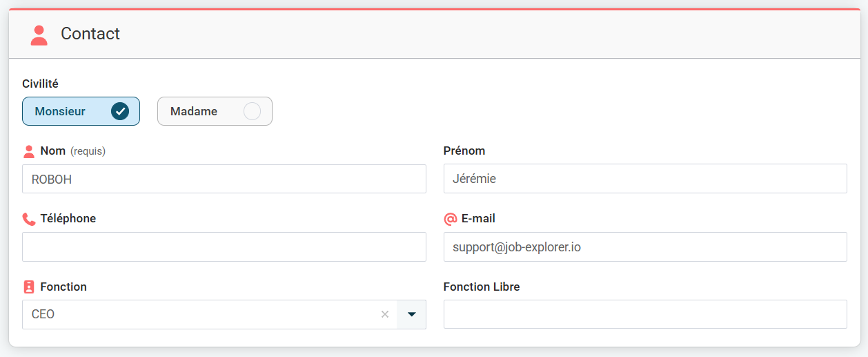Screen dimensions: 868x357
Task: Click the Prénom field with Jérémie
Action: tap(645, 179)
